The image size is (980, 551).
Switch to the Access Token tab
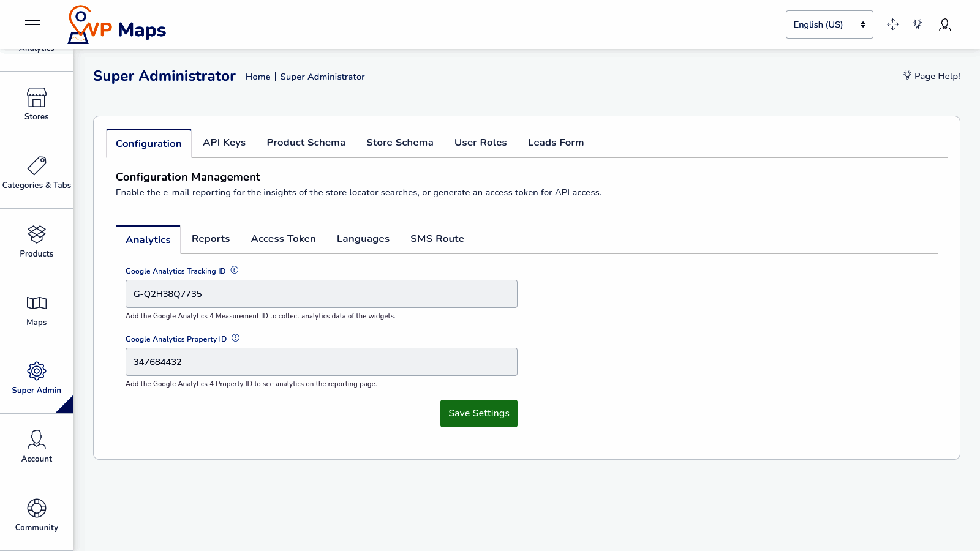283,239
